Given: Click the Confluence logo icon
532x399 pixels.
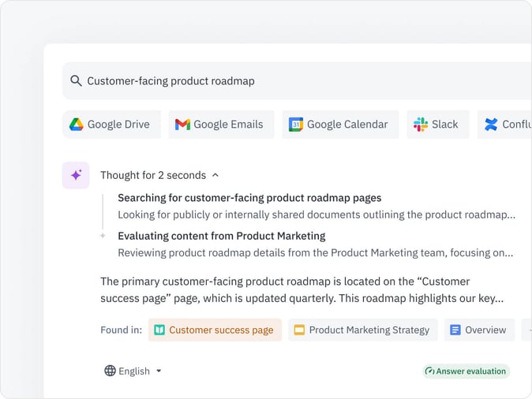Looking at the screenshot, I should coord(491,125).
